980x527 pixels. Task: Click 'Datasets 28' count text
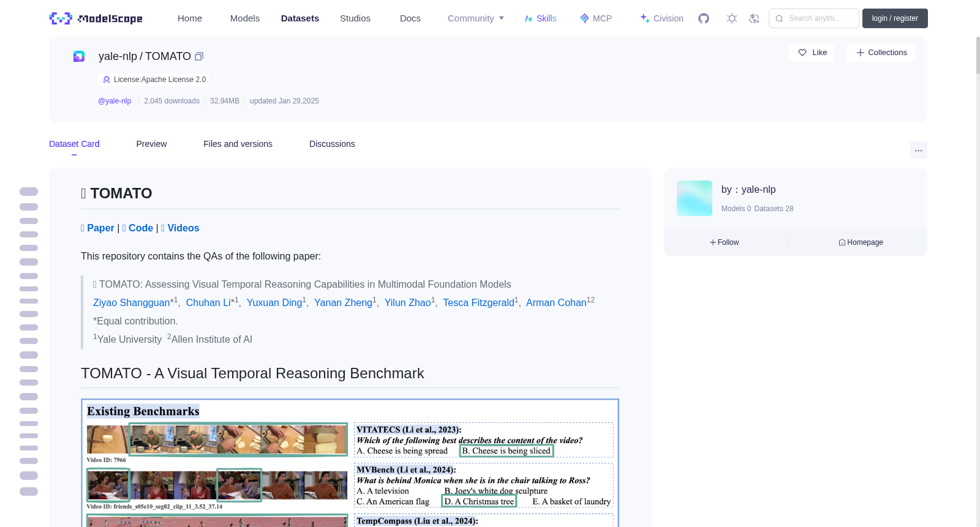(774, 209)
